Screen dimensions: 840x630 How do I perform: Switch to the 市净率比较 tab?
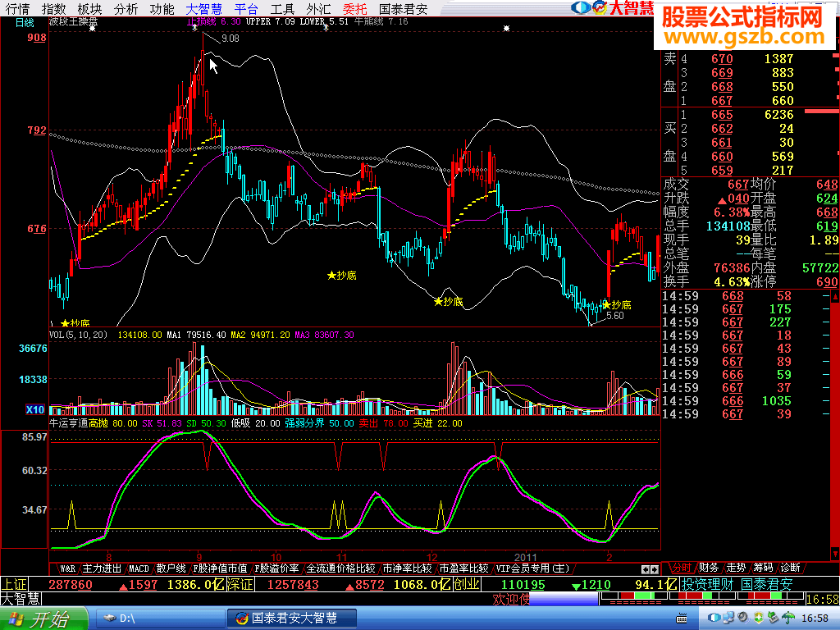[407, 568]
